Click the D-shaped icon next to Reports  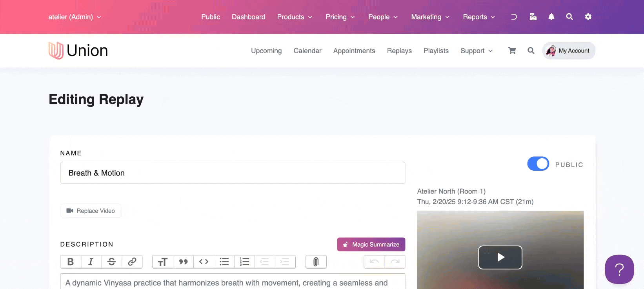(514, 17)
